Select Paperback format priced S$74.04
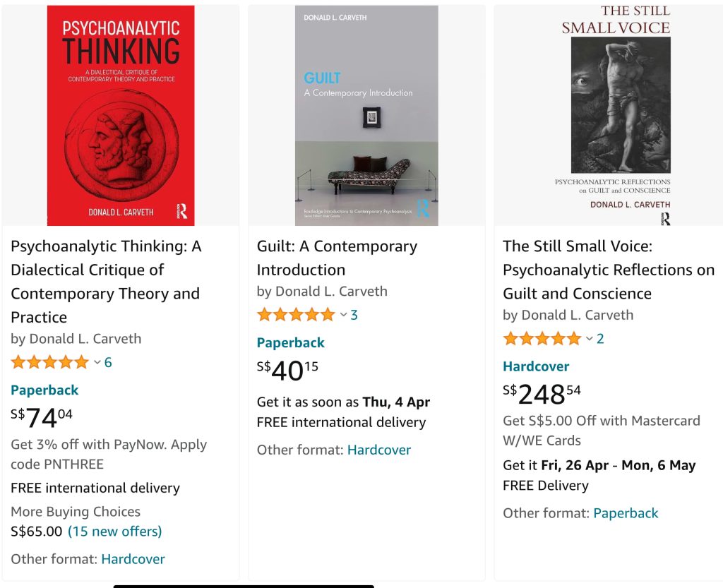This screenshot has height=588, width=723. [44, 390]
